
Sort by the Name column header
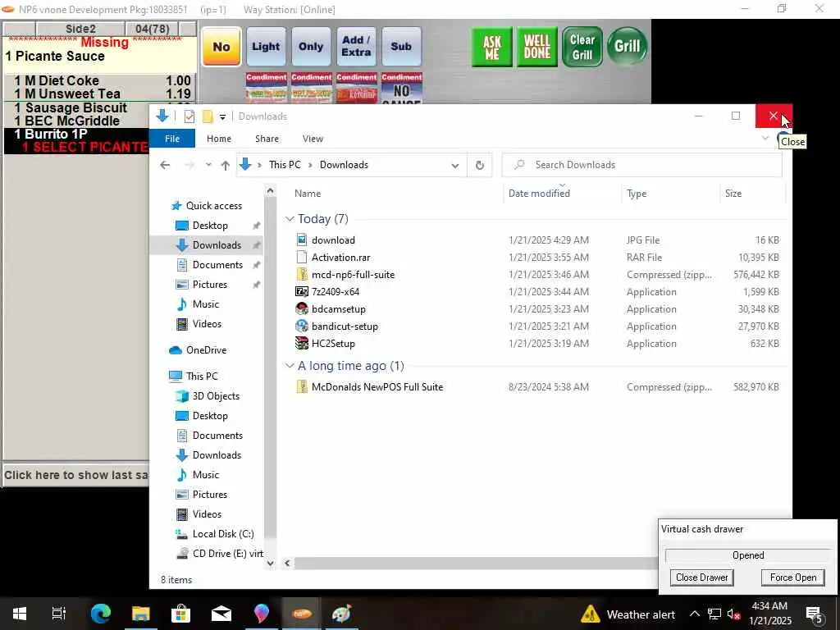coord(308,194)
